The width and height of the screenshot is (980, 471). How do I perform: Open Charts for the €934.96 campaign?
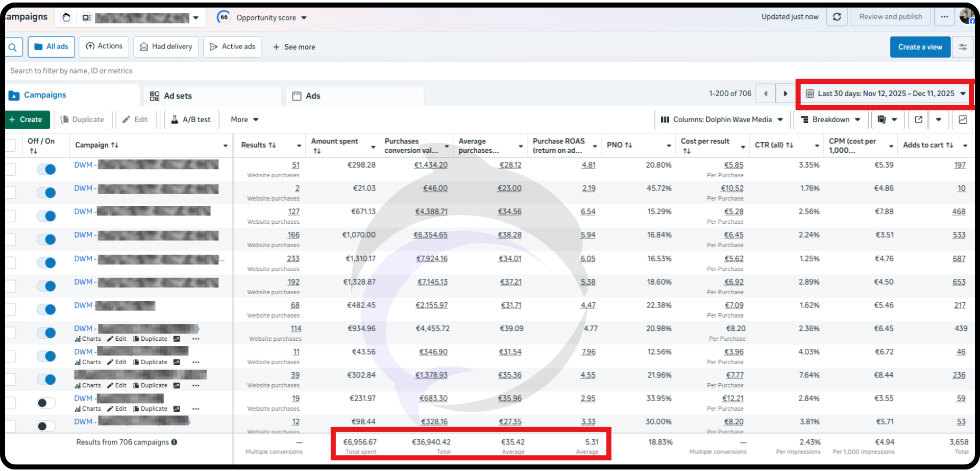point(88,339)
